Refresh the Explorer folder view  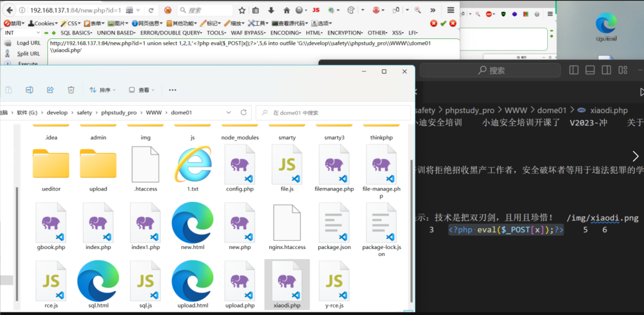tap(243, 112)
